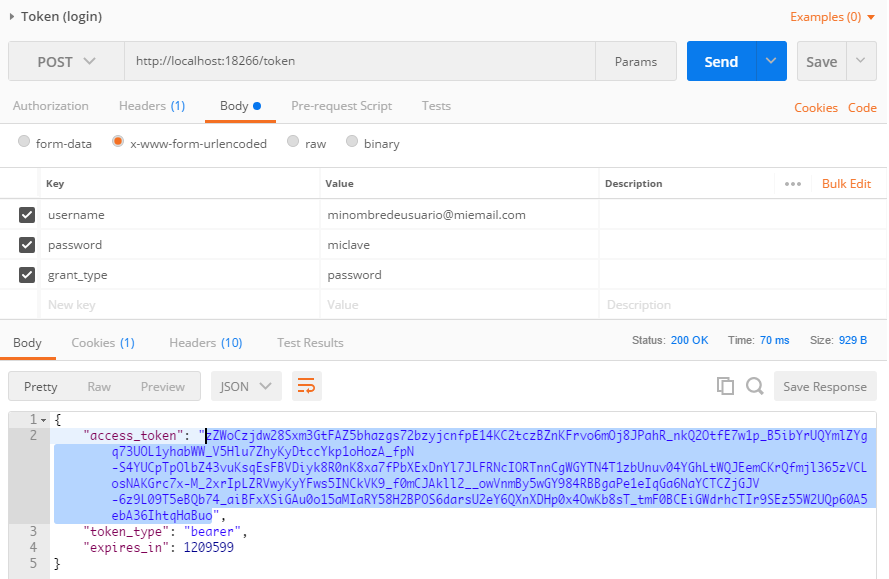889x579 pixels.
Task: Open the JSON format dropdown
Action: click(x=246, y=386)
